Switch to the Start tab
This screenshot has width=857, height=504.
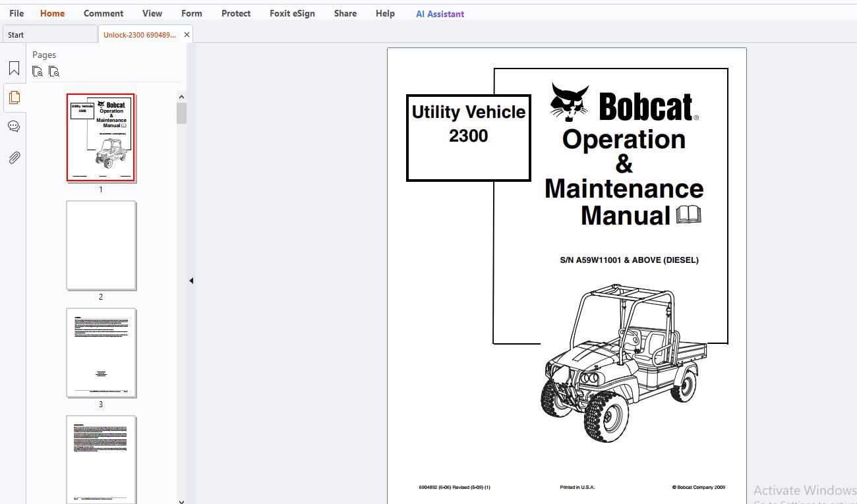49,35
